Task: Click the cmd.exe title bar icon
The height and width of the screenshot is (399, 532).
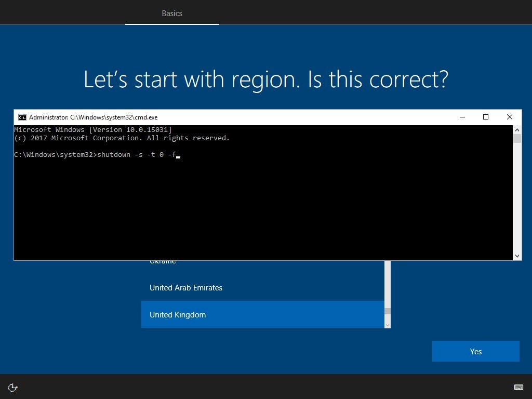Action: point(22,117)
